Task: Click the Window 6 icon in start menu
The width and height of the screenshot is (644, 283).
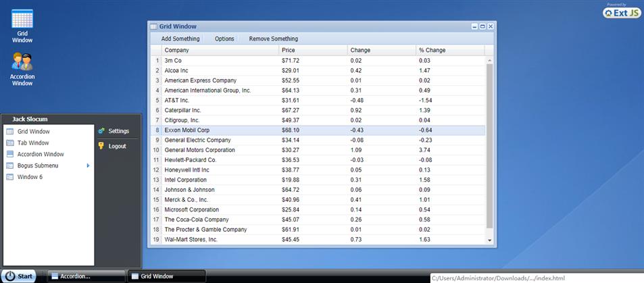Action: (10, 177)
